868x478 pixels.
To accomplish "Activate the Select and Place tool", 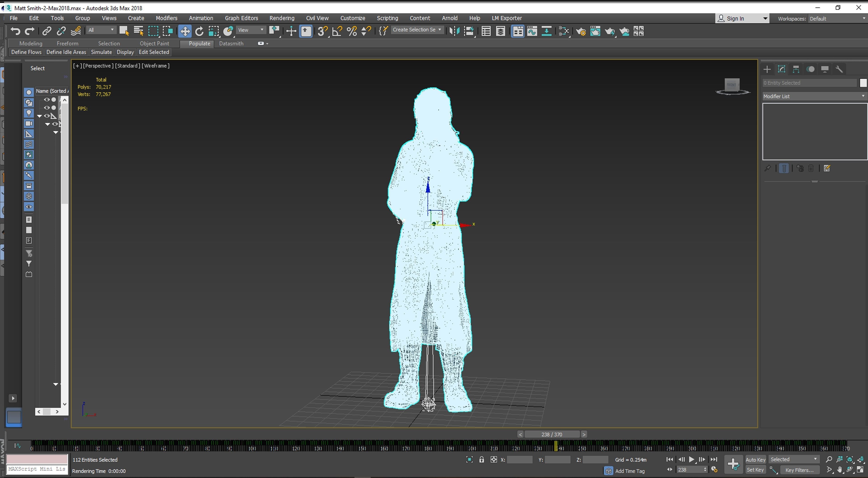I will (x=228, y=31).
